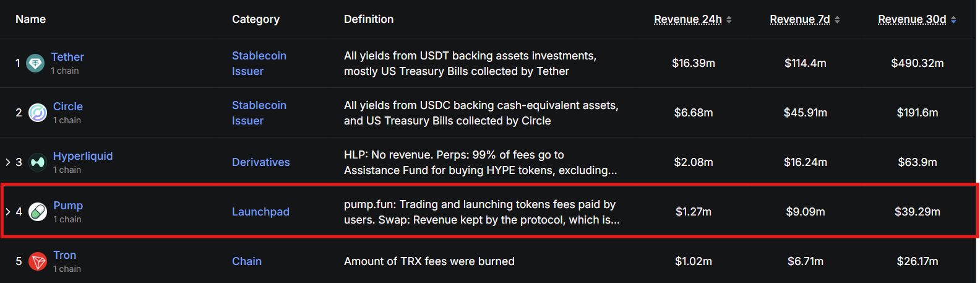Sort by Revenue 24h arrows icon
This screenshot has width=980, height=283.
pos(729,20)
